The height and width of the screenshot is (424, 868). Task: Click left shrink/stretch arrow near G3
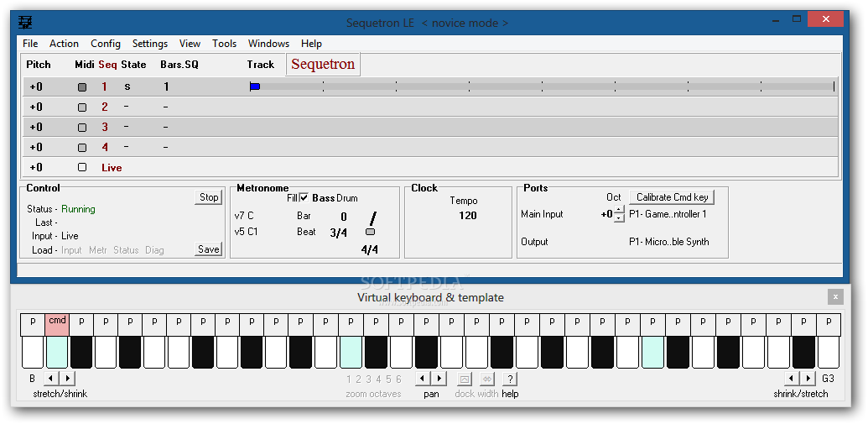[793, 379]
